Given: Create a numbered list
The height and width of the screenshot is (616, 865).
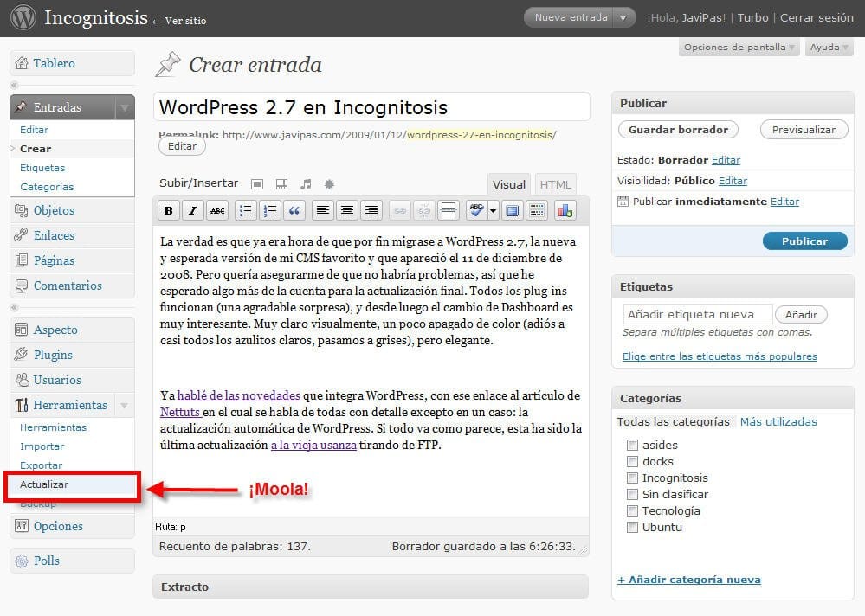Looking at the screenshot, I should [269, 210].
